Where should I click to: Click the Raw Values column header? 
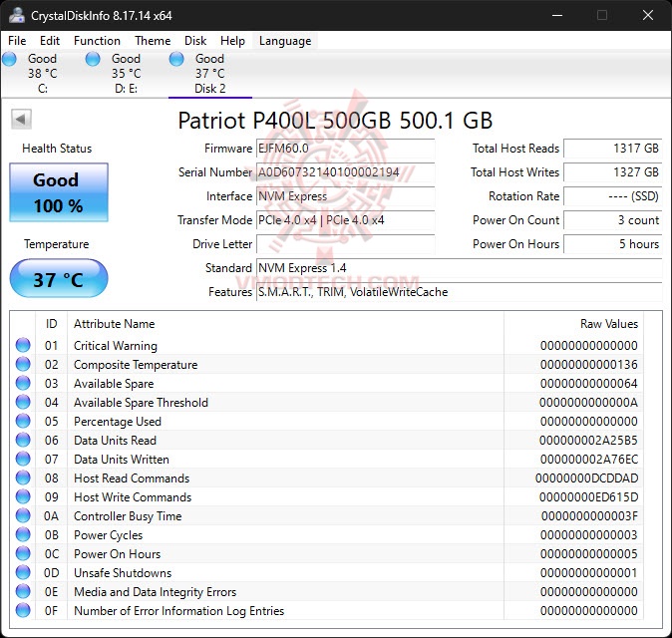[608, 324]
